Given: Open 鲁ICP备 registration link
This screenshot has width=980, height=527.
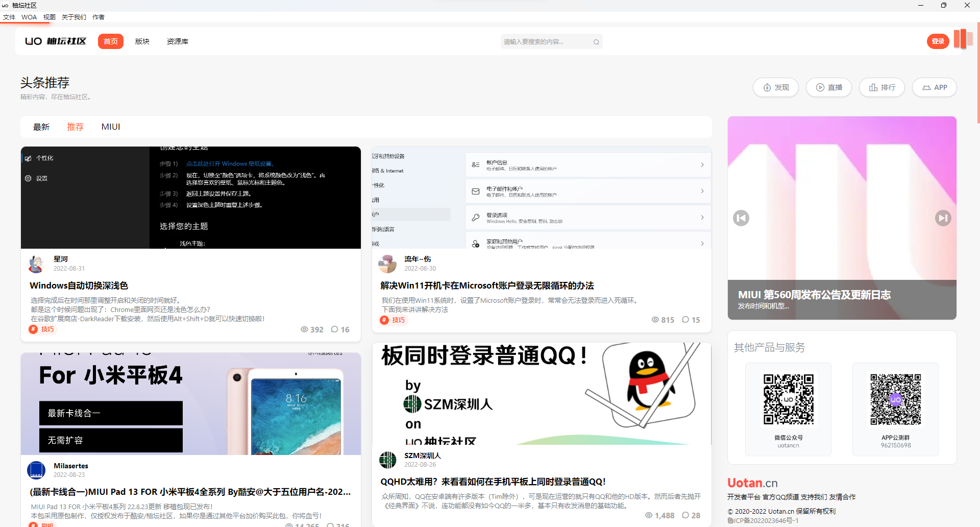Looking at the screenshot, I should tap(763, 521).
